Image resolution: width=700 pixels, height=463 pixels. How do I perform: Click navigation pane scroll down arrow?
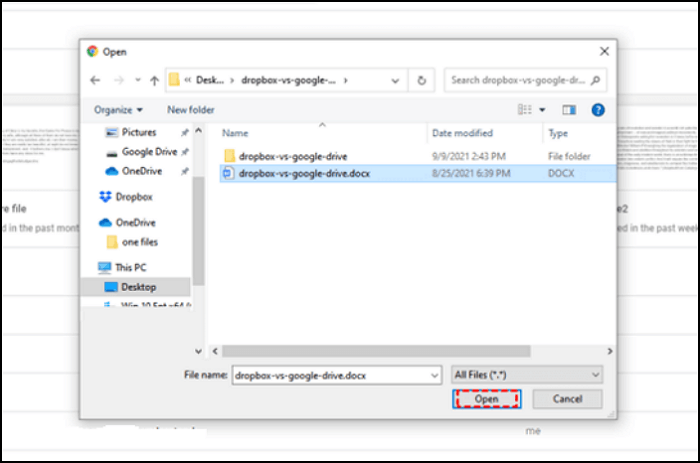[199, 351]
